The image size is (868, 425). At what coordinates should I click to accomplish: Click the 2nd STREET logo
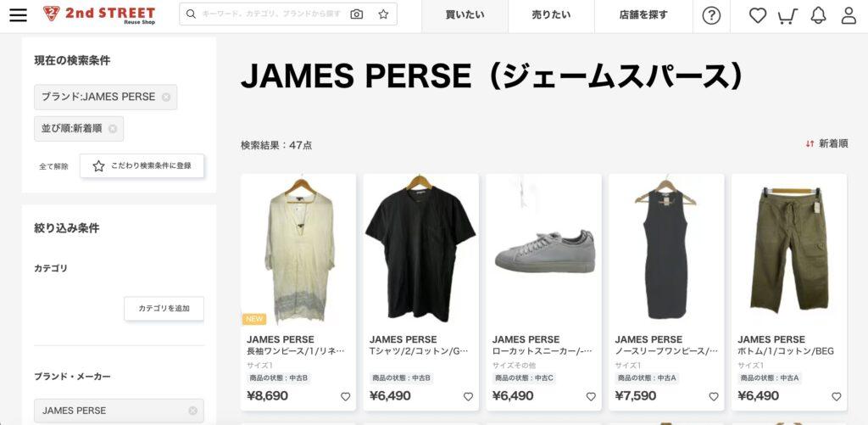tap(99, 14)
